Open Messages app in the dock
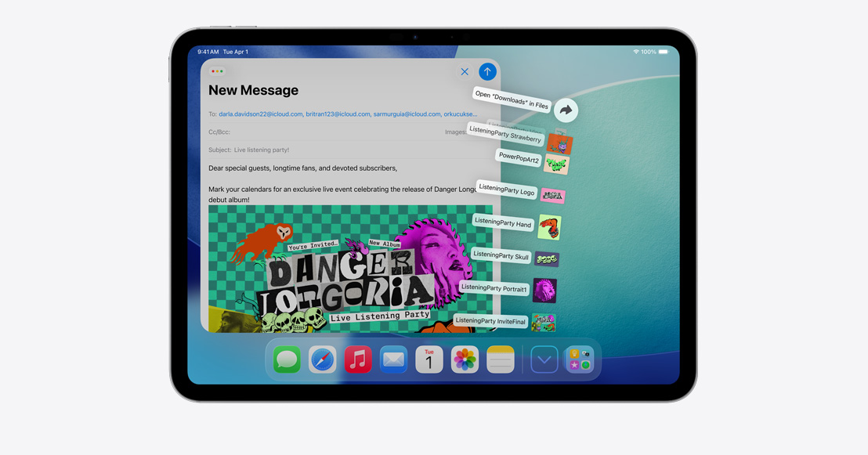 coord(287,359)
